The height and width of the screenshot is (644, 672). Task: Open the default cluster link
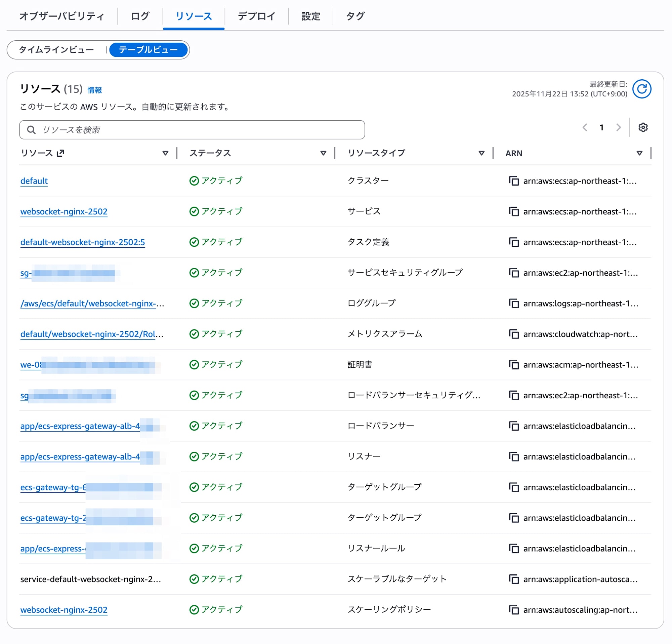[34, 181]
